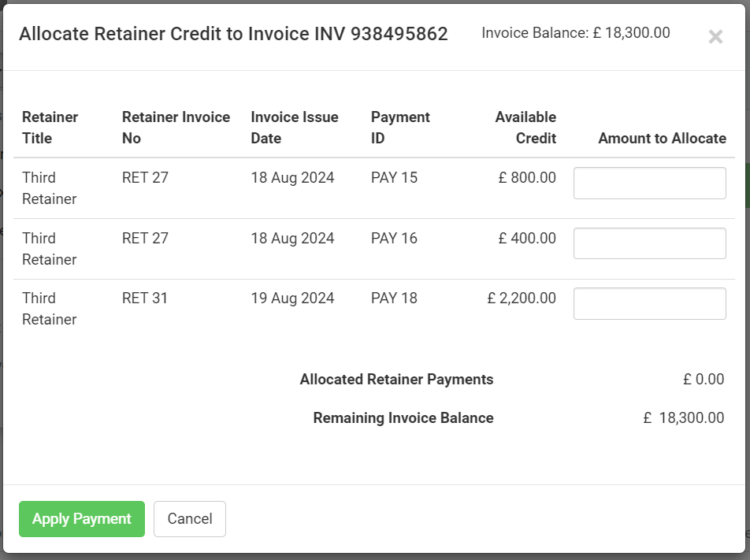Click the PAY 15 payment ID cell
Image resolution: width=750 pixels, height=560 pixels.
[394, 177]
